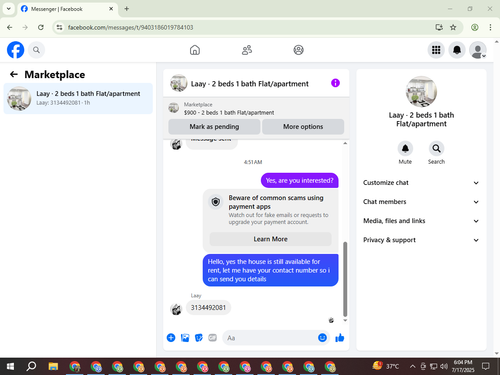Expand Media, files and links section
This screenshot has height=375, width=500.
point(421,221)
